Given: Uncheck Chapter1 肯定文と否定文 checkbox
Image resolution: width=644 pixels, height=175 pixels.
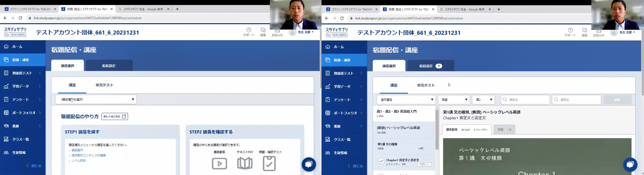Looking at the screenshot, I should (x=381, y=161).
